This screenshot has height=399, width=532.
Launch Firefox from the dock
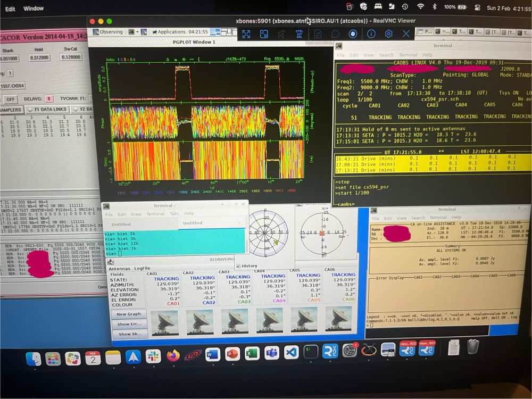point(173,355)
